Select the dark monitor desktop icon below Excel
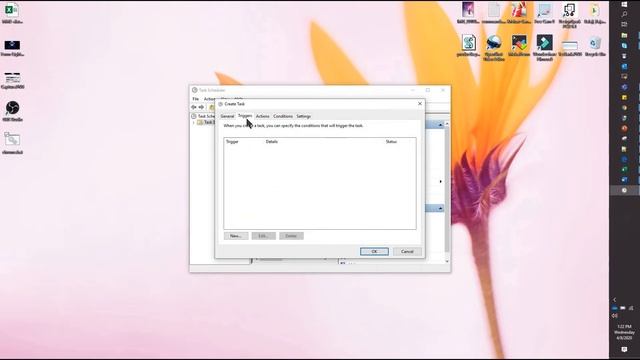 (x=12, y=47)
